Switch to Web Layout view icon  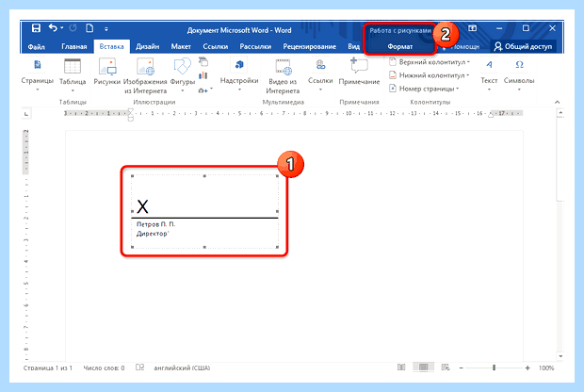446,367
